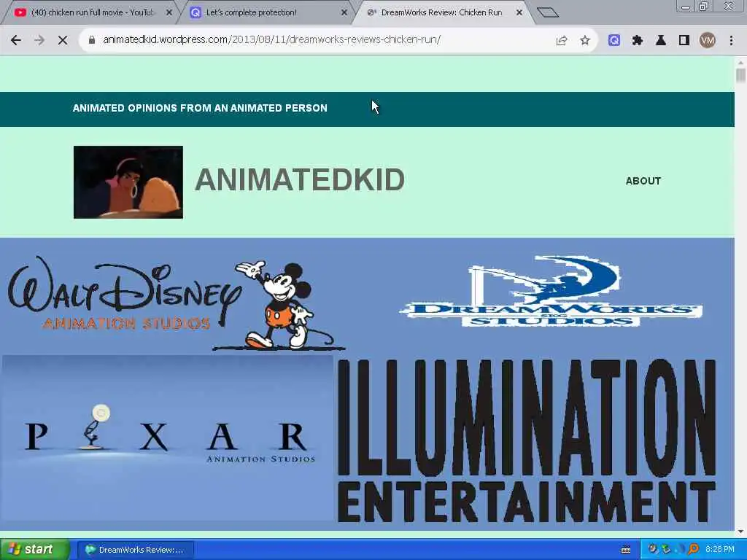
Task: Click the 8:28 PM taskbar clock
Action: tap(719, 549)
